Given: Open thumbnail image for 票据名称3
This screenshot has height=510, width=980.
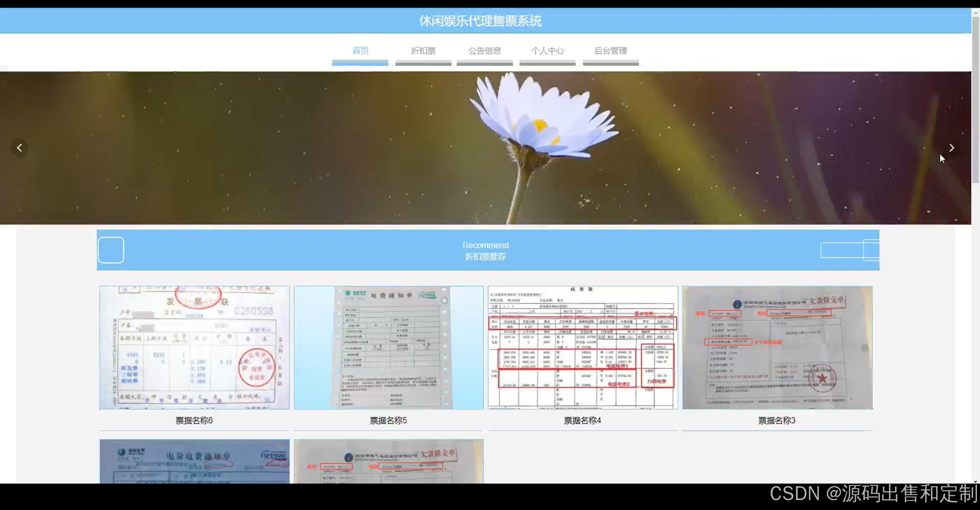Looking at the screenshot, I should pos(777,347).
